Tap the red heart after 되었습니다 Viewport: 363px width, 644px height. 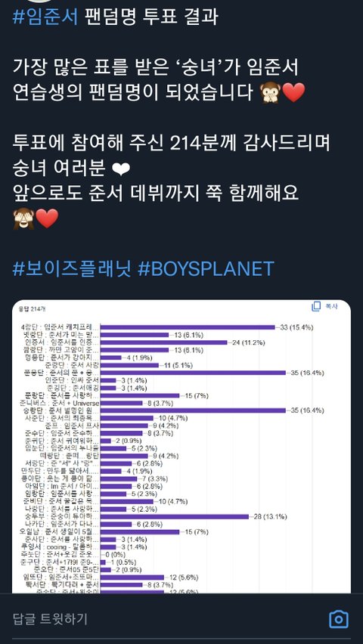click(x=294, y=92)
